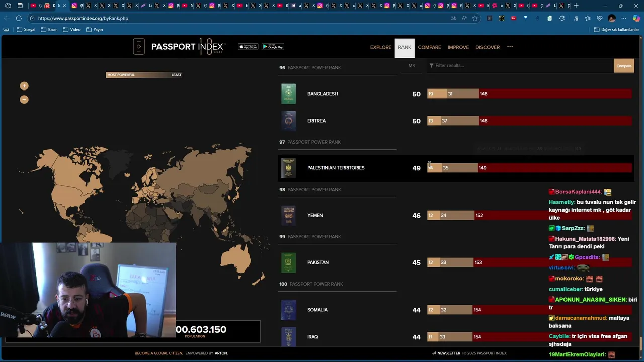Open the IMPROVE navigation item

[458, 47]
